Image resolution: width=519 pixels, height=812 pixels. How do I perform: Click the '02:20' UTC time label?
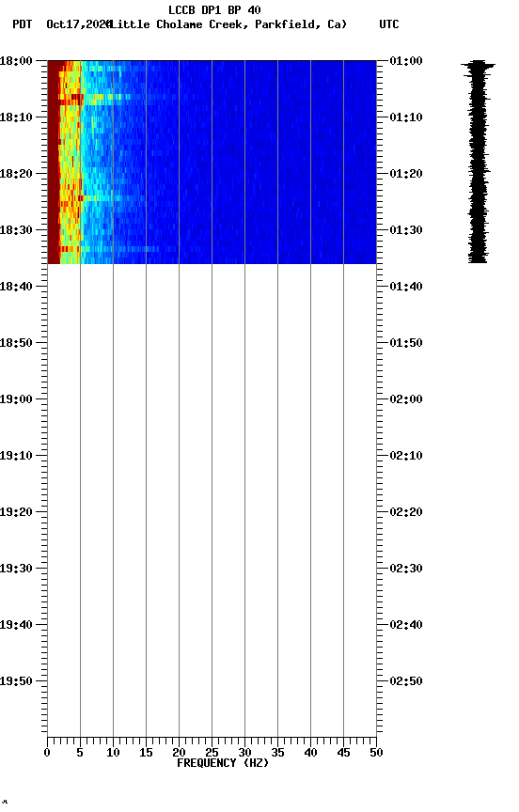406,512
